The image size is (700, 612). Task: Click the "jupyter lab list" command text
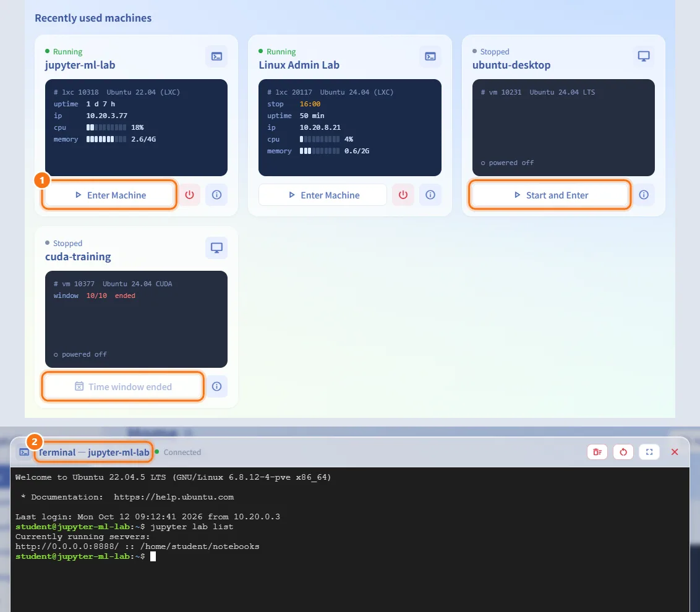pos(192,527)
